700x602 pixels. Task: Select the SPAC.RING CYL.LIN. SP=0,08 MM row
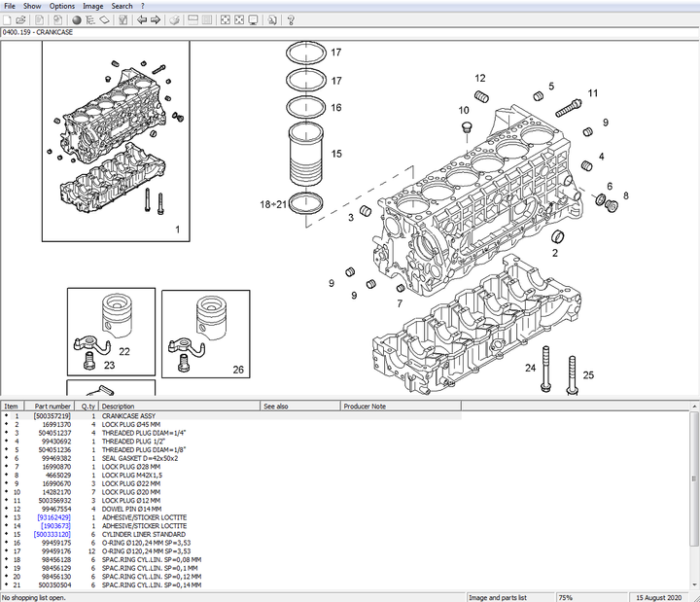(x=231, y=560)
